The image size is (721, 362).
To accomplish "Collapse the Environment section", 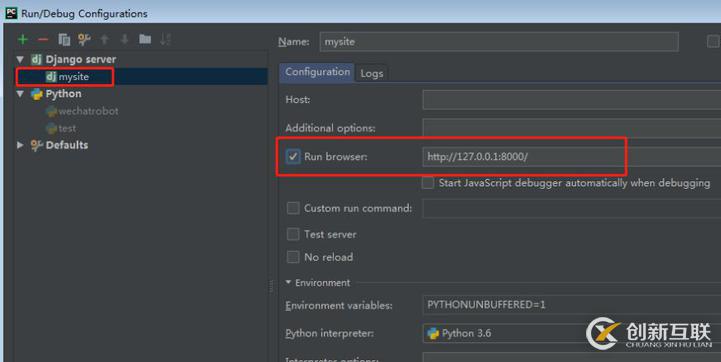I will tap(288, 282).
